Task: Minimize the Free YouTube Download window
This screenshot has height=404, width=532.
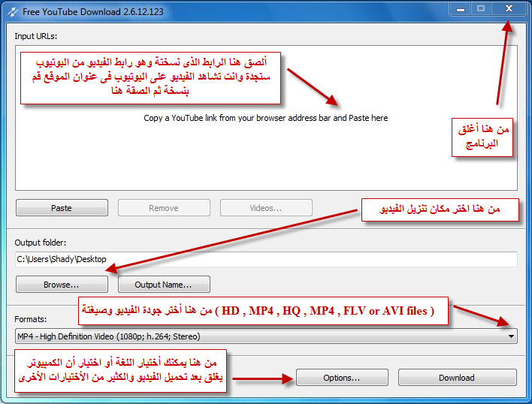Action: click(x=461, y=9)
